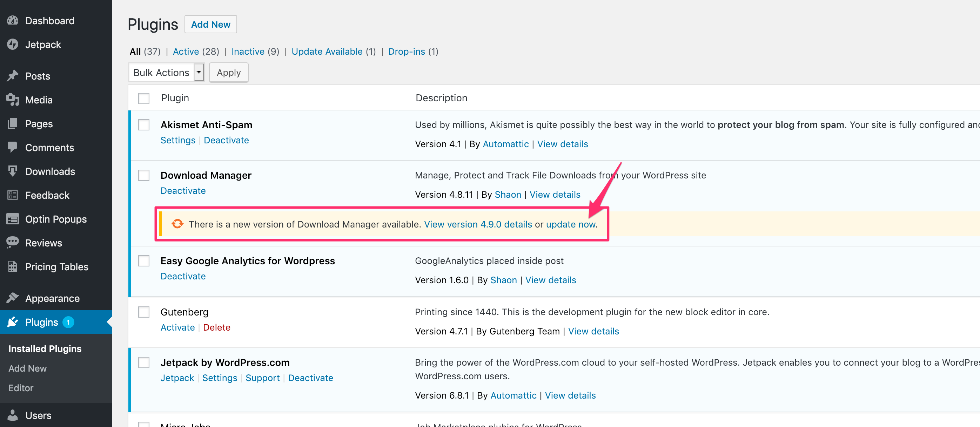Image resolution: width=980 pixels, height=427 pixels.
Task: Click the Apply bulk action button
Action: click(229, 72)
